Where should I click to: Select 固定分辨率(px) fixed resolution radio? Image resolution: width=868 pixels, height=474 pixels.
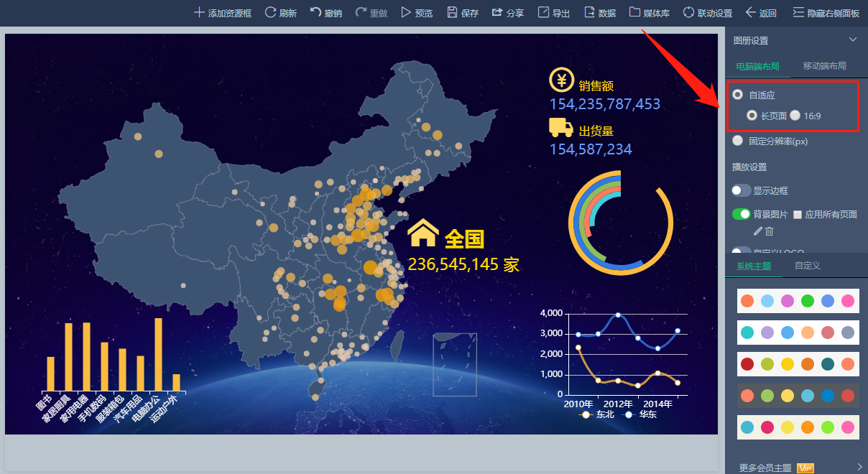click(738, 141)
